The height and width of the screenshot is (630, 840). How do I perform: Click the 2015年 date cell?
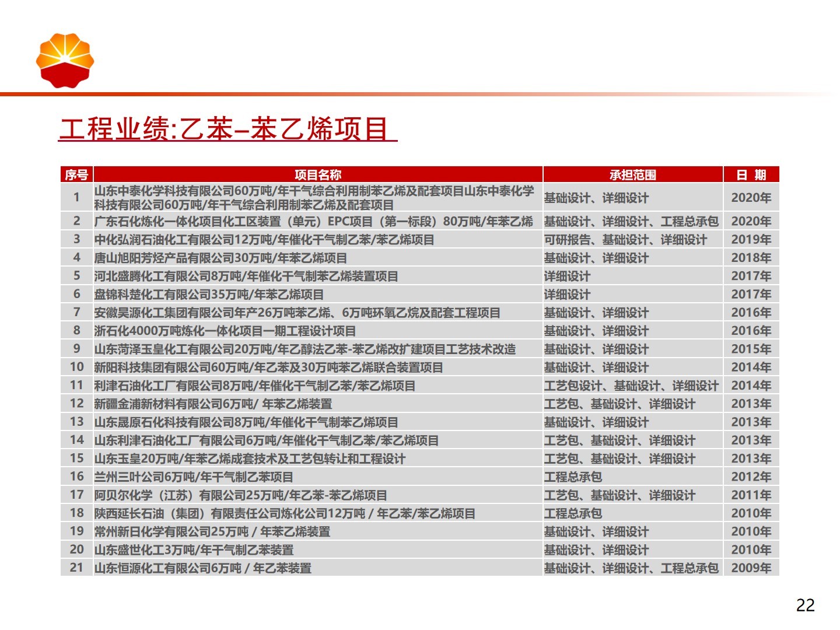click(x=751, y=349)
